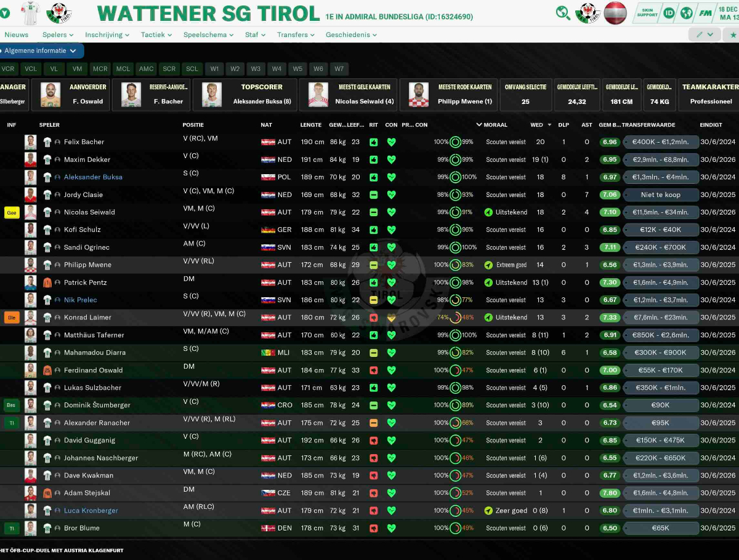Go to the Nieuws tab
Image resolution: width=739 pixels, height=560 pixels.
pyautogui.click(x=16, y=35)
